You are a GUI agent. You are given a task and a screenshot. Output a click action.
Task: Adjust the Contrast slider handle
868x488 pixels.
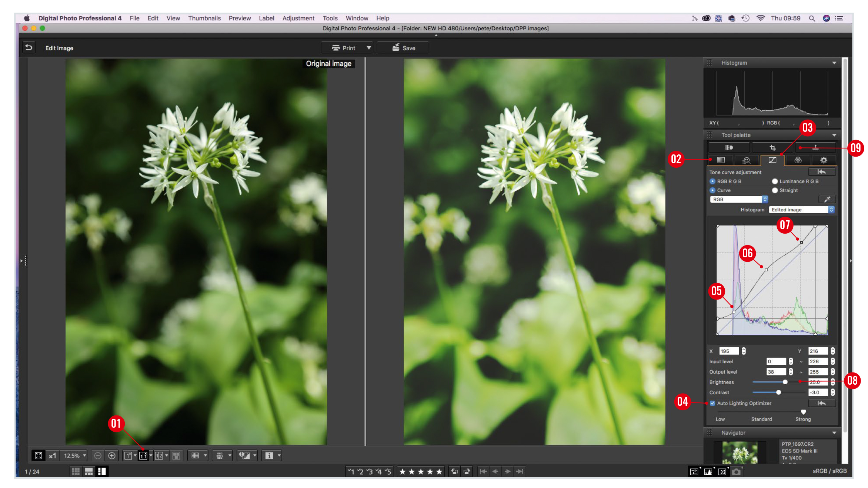778,392
